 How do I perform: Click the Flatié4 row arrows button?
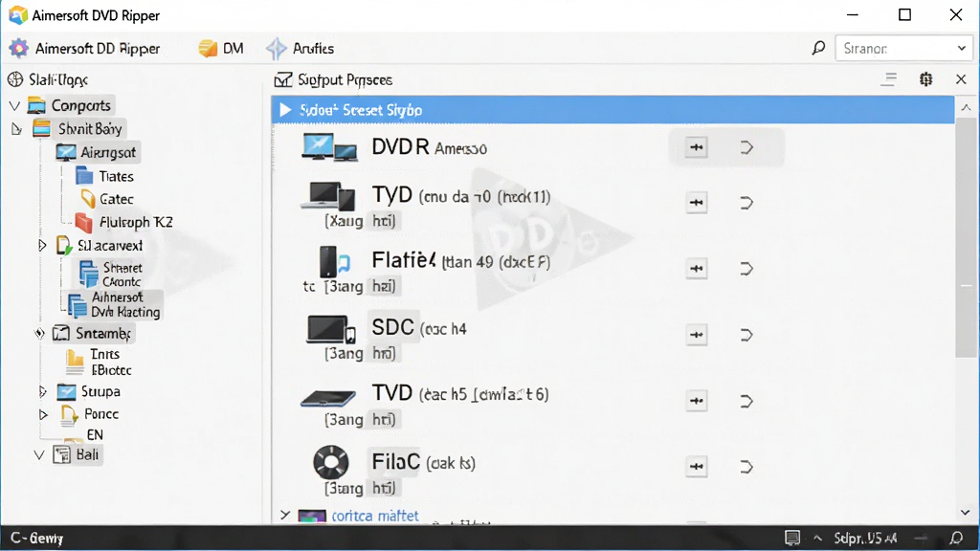[x=696, y=269]
